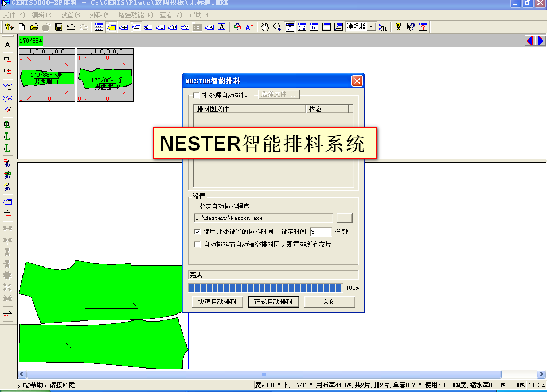This screenshot has width=547, height=392.
Task: Click the key-shaped security icon in the toolbar
Action: click(10, 27)
